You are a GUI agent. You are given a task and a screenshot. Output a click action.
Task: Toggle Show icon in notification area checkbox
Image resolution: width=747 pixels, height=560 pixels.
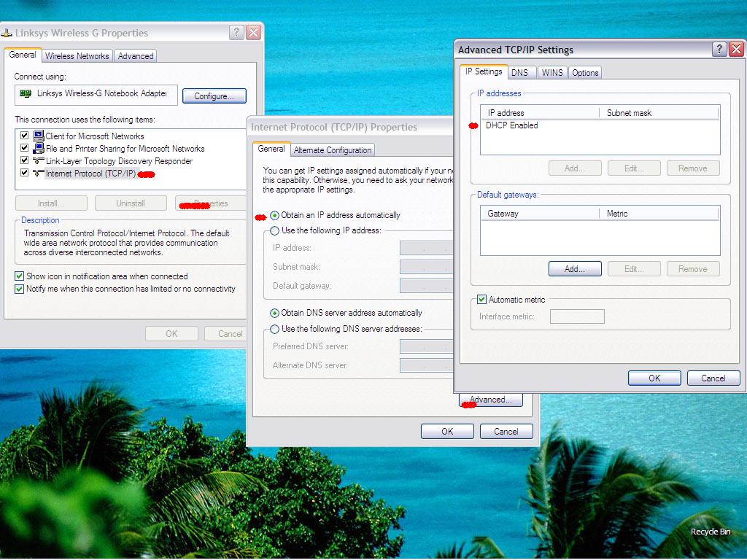20,276
